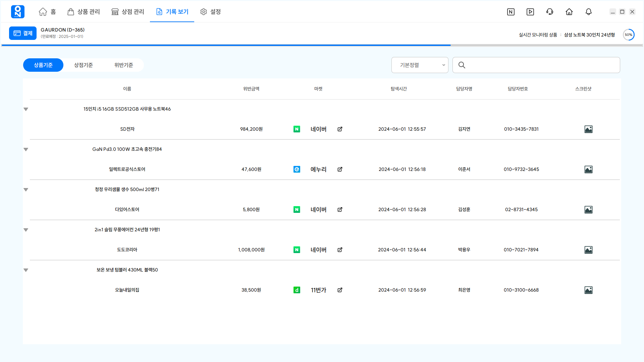The width and height of the screenshot is (644, 362).
Task: Click the 50% progress circle
Action: click(x=629, y=35)
